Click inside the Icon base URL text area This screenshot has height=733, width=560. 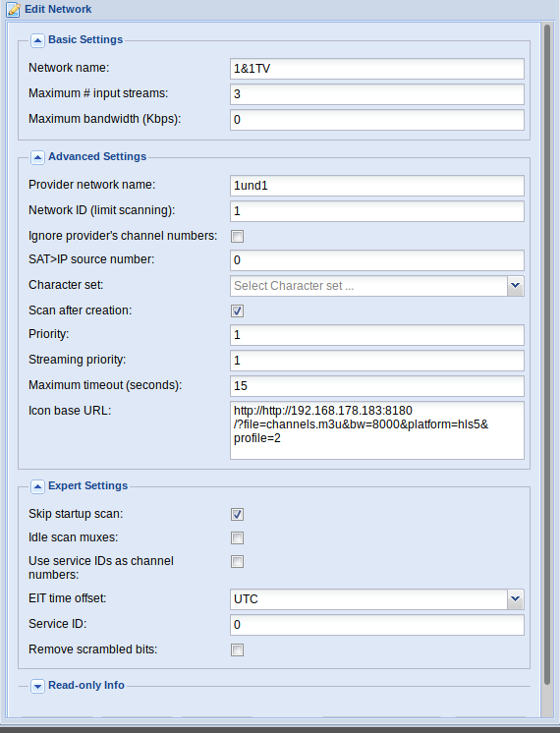pos(376,430)
